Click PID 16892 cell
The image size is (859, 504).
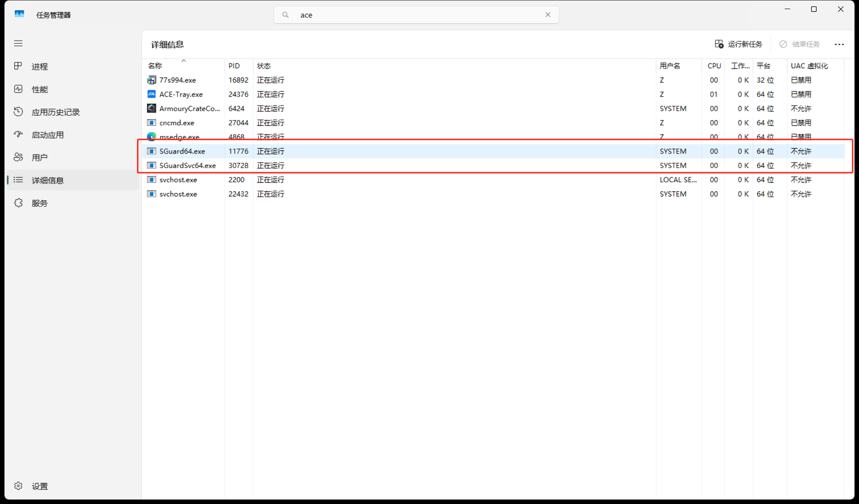pos(238,80)
